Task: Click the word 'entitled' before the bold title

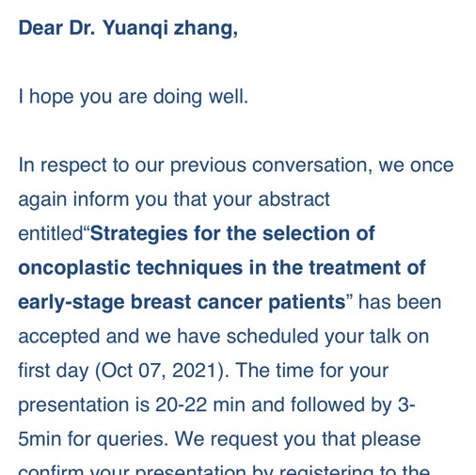Action: (50, 233)
